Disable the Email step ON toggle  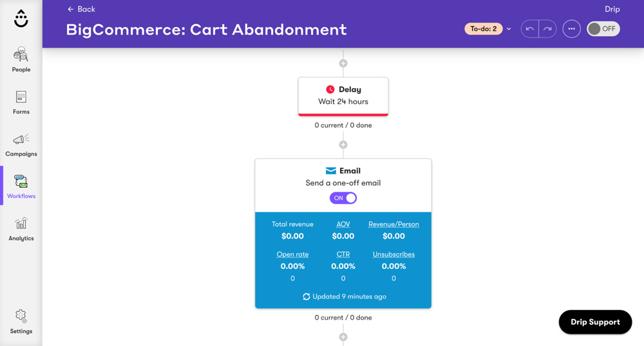[x=343, y=198]
